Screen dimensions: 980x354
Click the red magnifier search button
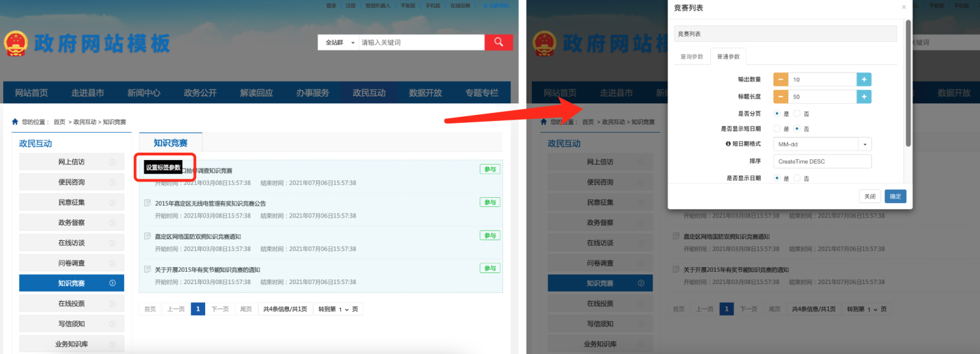coord(498,42)
